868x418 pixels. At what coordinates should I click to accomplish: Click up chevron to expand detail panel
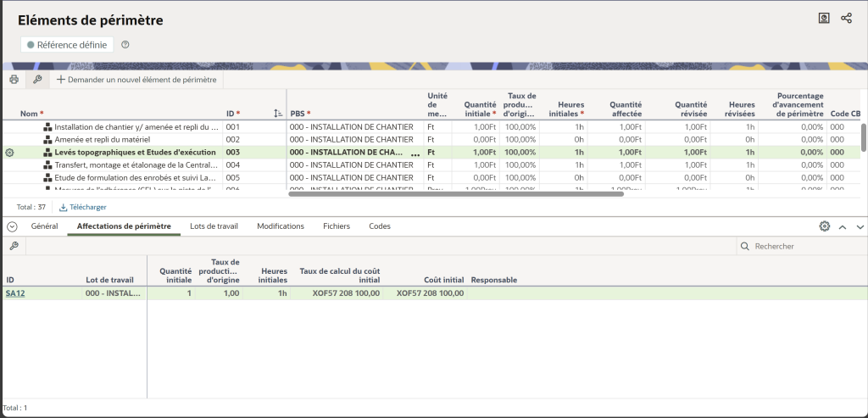[x=843, y=226]
